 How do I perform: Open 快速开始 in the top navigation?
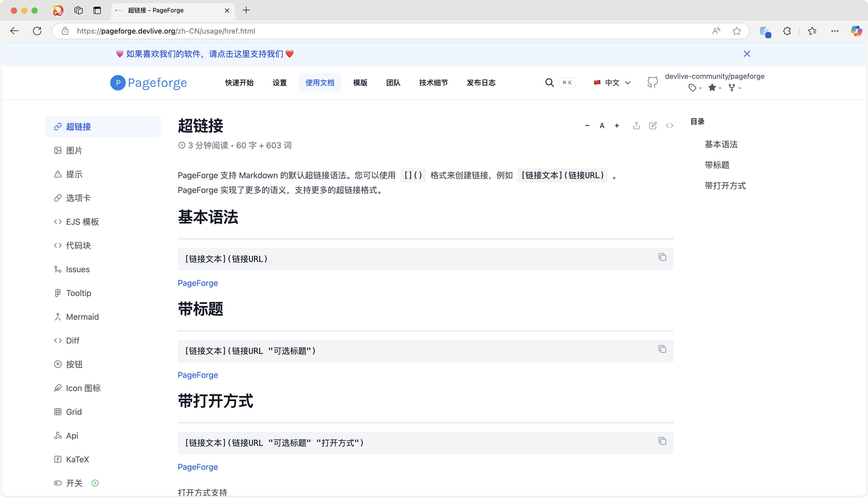coord(239,83)
